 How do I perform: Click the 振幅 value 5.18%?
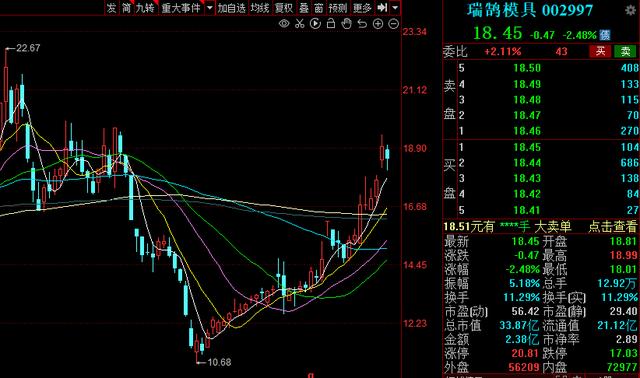coord(524,283)
